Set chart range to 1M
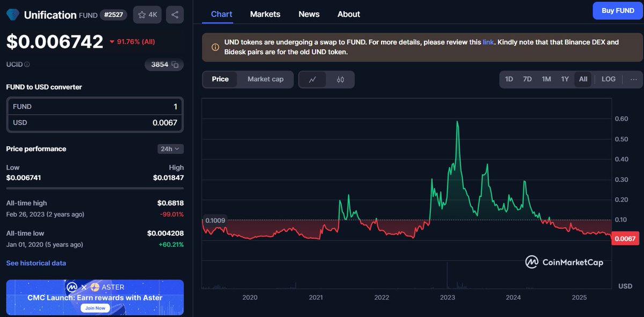644x317 pixels. pyautogui.click(x=546, y=79)
